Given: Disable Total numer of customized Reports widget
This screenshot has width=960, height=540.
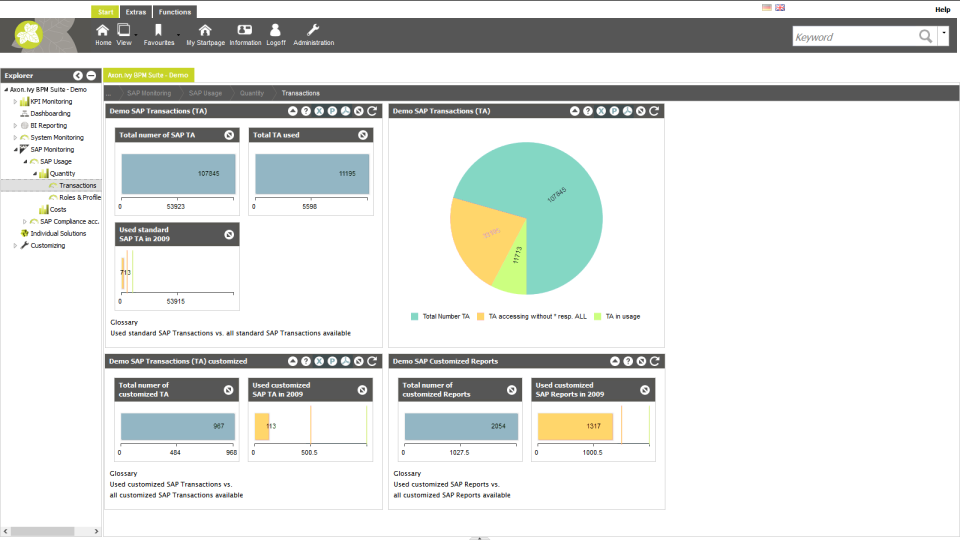Looking at the screenshot, I should click(512, 390).
